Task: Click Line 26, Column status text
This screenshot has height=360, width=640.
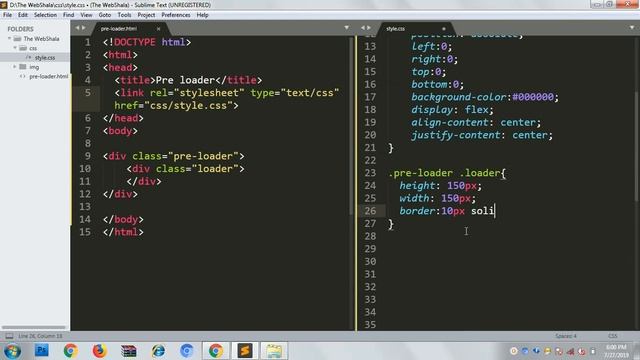Action: point(40,336)
